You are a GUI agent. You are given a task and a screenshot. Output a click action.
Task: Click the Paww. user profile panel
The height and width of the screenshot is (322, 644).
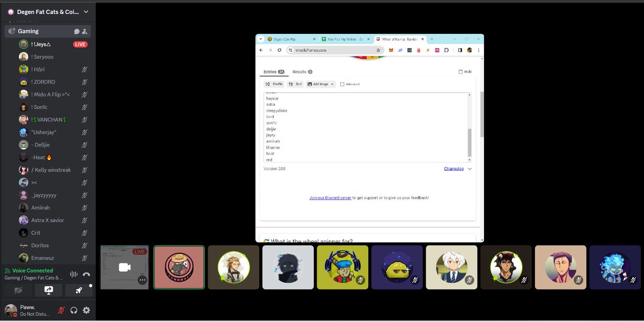[x=28, y=310]
